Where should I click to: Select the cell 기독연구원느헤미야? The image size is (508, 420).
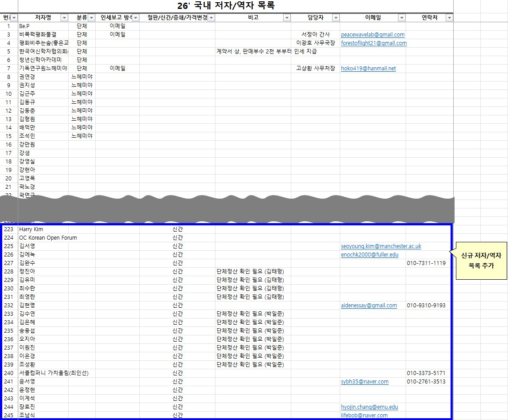(x=43, y=69)
